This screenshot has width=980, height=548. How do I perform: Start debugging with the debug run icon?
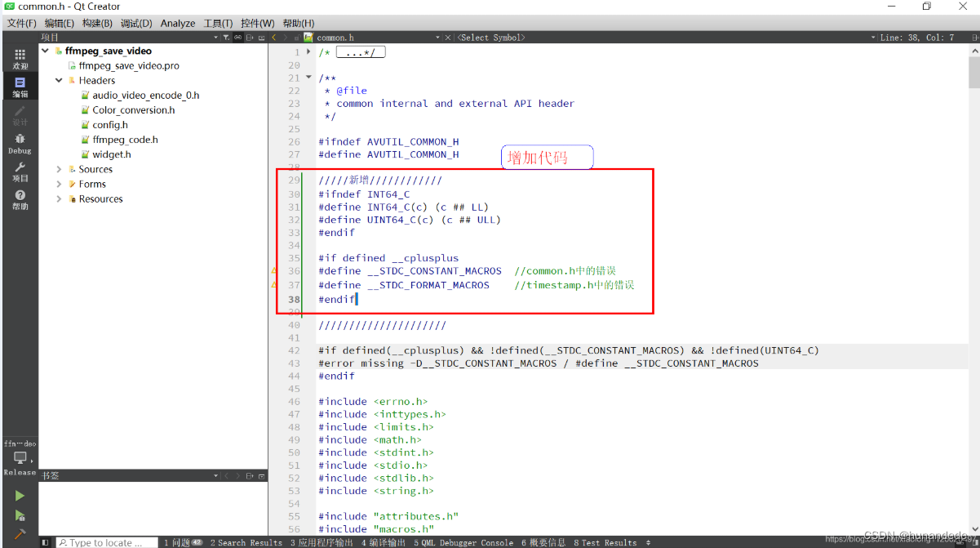pyautogui.click(x=20, y=516)
